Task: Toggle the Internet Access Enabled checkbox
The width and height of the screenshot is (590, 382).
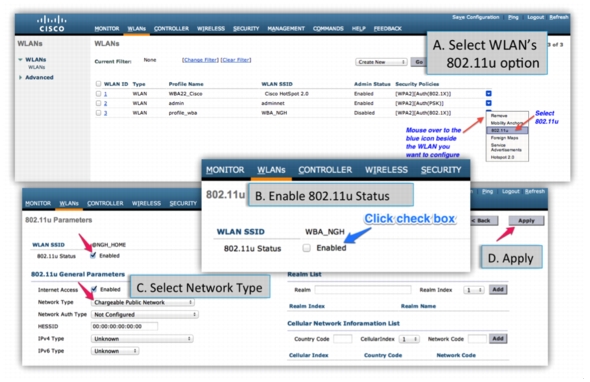Action: click(94, 289)
